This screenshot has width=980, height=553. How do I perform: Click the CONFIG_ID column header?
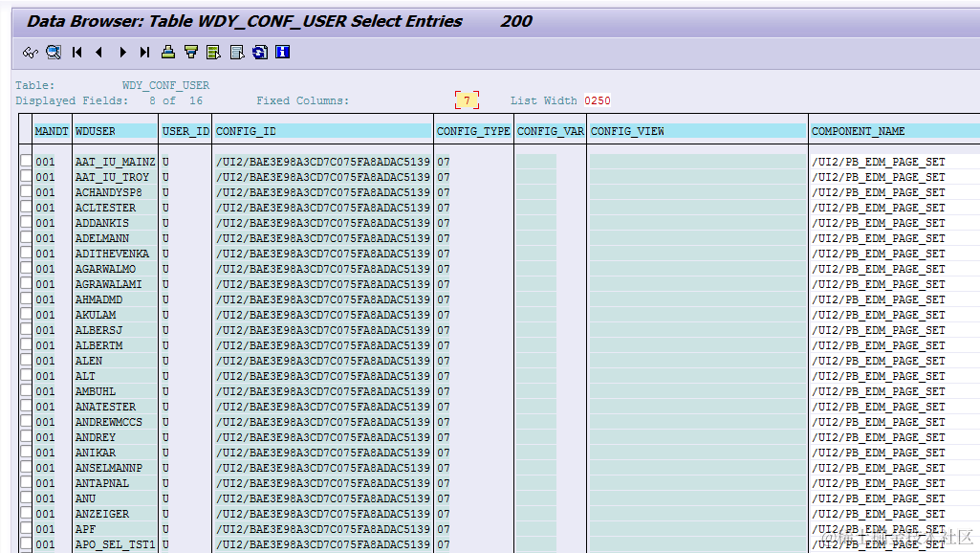coord(323,131)
